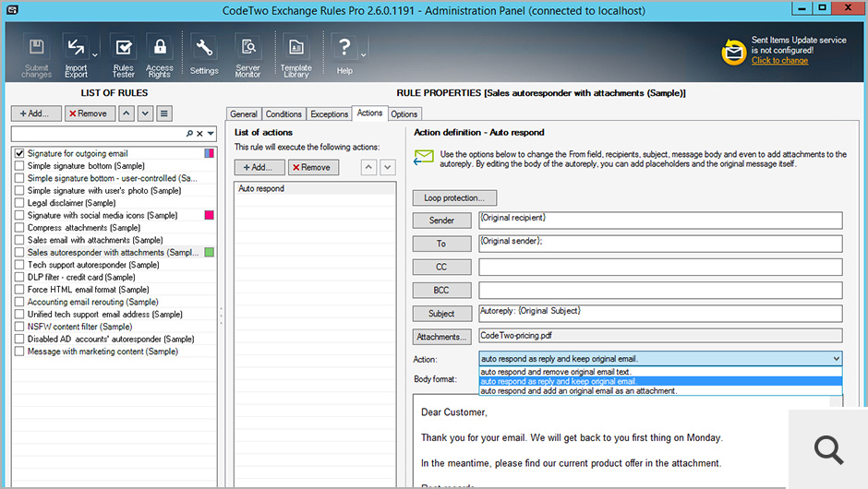Move the action down with the down arrow
This screenshot has width=868, height=489.
pos(388,167)
